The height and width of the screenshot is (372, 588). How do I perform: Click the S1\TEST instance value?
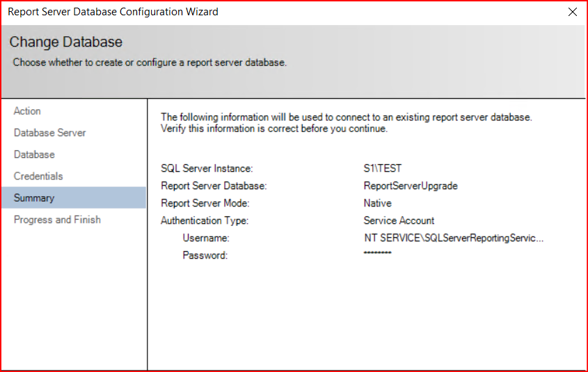pyautogui.click(x=382, y=168)
